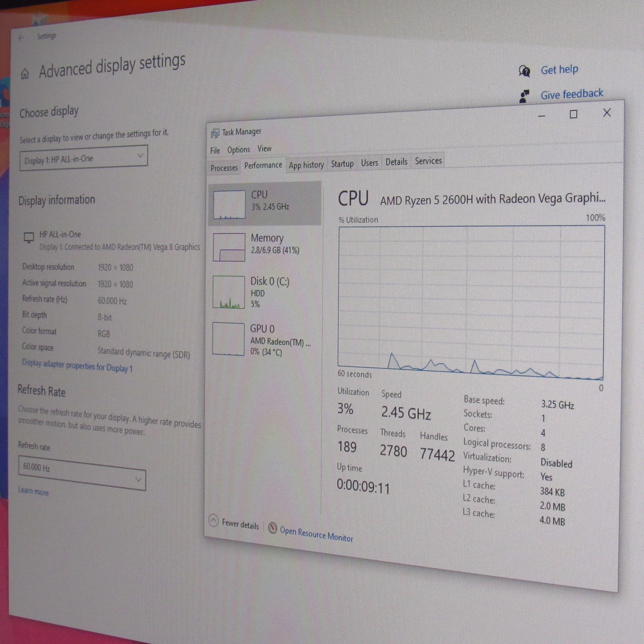Switch to the Performance tab
This screenshot has height=644, width=644.
263,165
